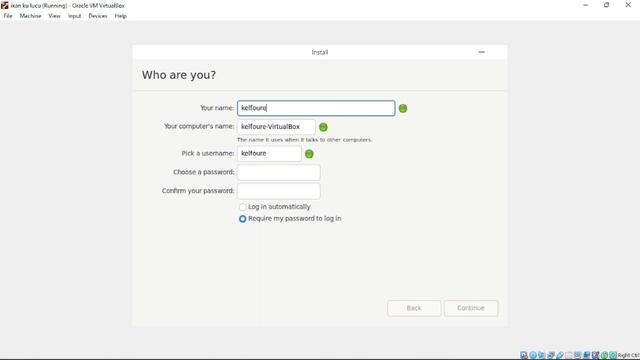Click the 'Pick a username' field
Viewport: 640px width, 360px height.
point(269,154)
